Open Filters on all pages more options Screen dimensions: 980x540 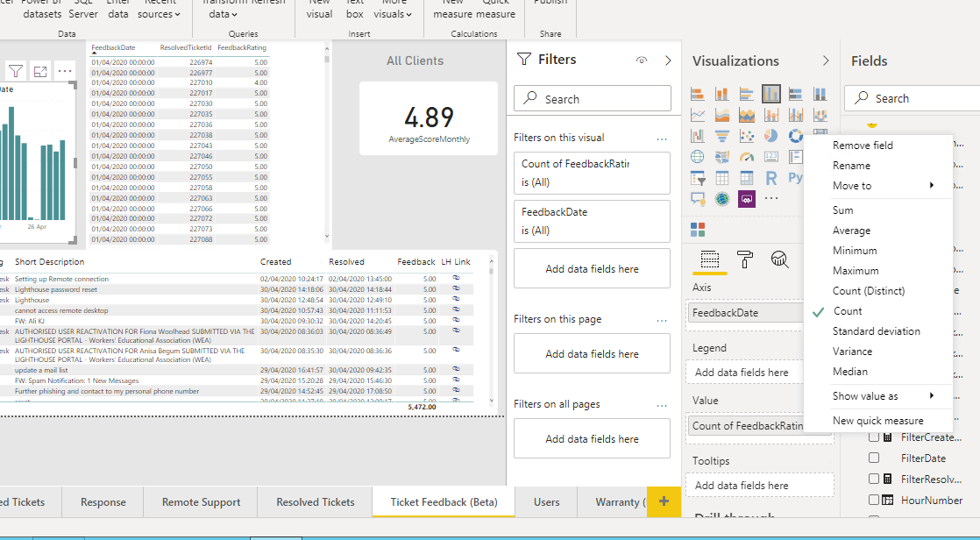tap(662, 405)
